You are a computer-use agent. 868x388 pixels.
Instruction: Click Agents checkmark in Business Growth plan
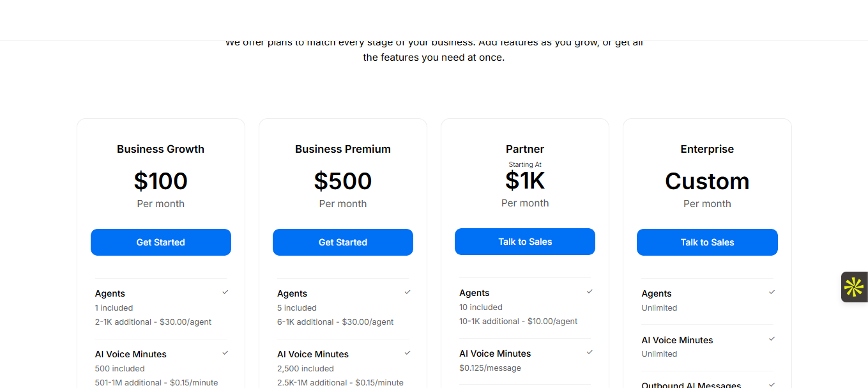point(225,292)
